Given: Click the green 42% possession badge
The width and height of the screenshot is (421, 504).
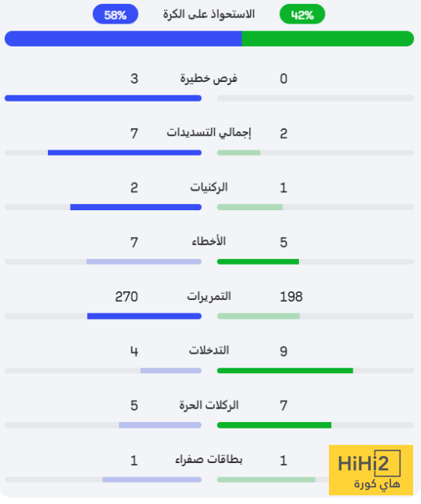Looking at the screenshot, I should pos(302,14).
